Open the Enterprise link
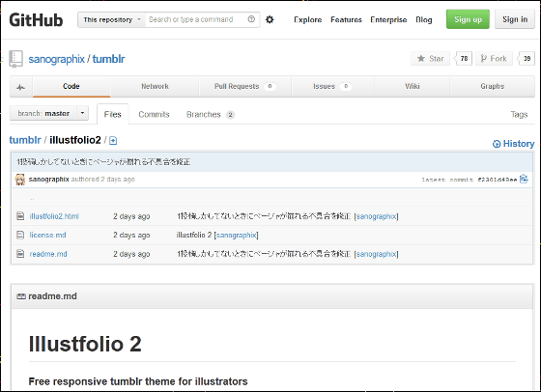 [x=388, y=20]
